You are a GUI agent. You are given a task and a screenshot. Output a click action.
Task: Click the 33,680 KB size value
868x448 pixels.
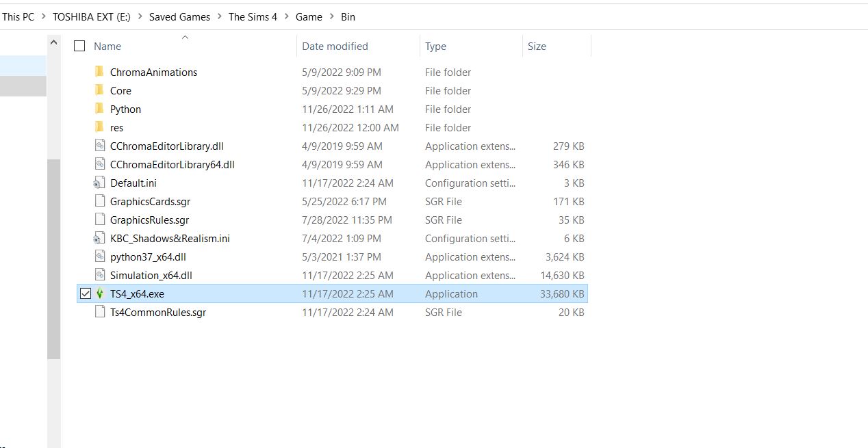[x=562, y=293]
